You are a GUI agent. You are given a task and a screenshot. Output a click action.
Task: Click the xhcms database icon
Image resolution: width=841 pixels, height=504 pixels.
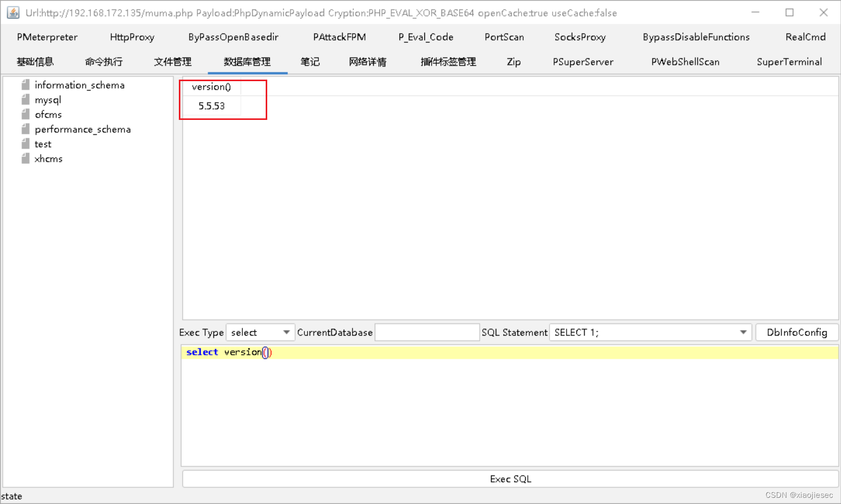click(x=25, y=159)
